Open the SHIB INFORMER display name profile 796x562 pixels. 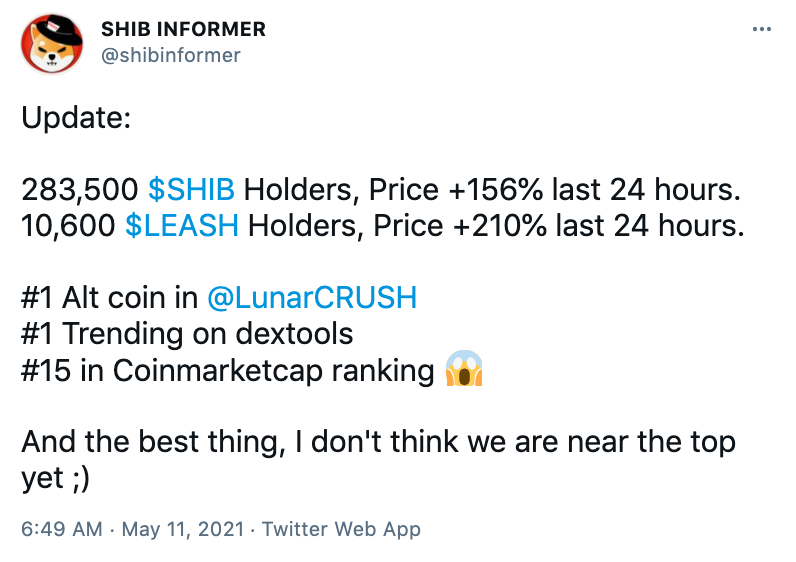pyautogui.click(x=184, y=30)
